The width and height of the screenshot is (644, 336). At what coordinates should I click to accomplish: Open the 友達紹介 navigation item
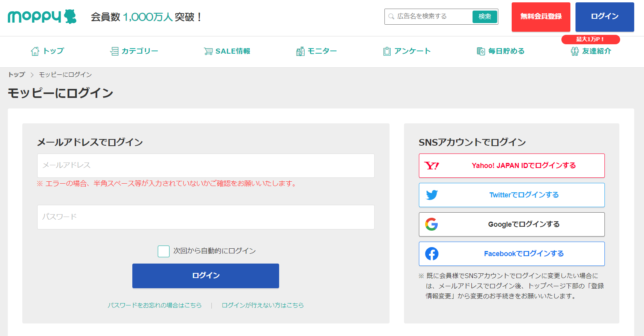click(591, 51)
